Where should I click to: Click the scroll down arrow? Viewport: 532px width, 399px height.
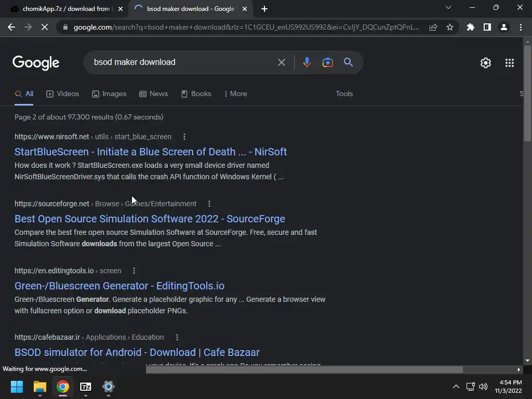pos(527,361)
